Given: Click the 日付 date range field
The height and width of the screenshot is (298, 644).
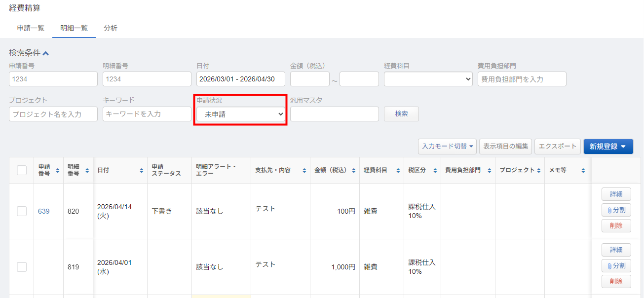Looking at the screenshot, I should [x=241, y=79].
